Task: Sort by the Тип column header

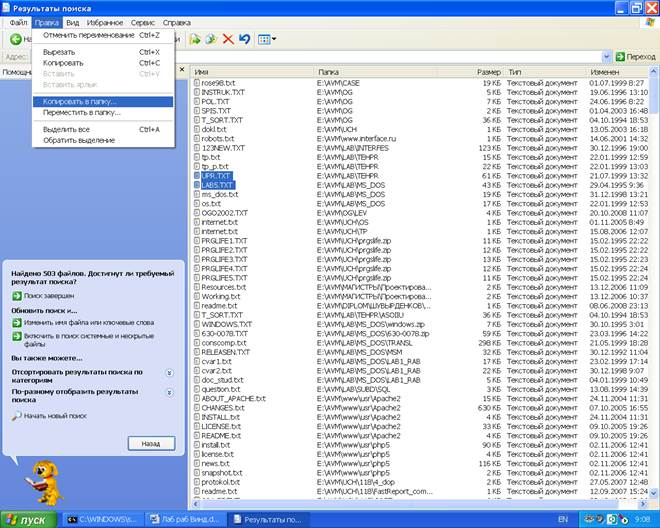Action: click(545, 72)
